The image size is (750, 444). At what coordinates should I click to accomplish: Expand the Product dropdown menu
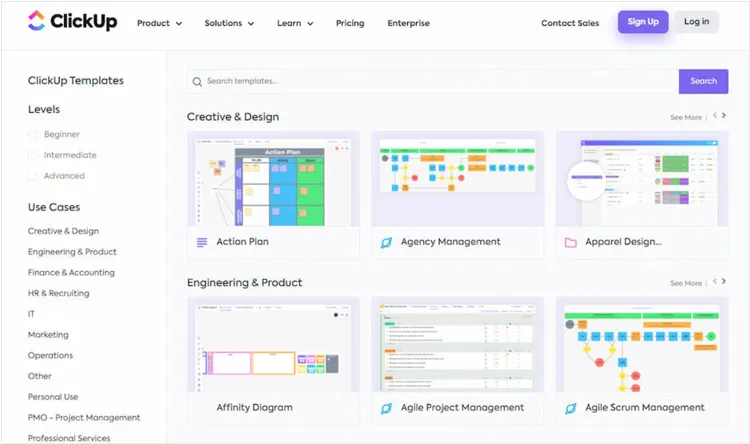[x=159, y=23]
